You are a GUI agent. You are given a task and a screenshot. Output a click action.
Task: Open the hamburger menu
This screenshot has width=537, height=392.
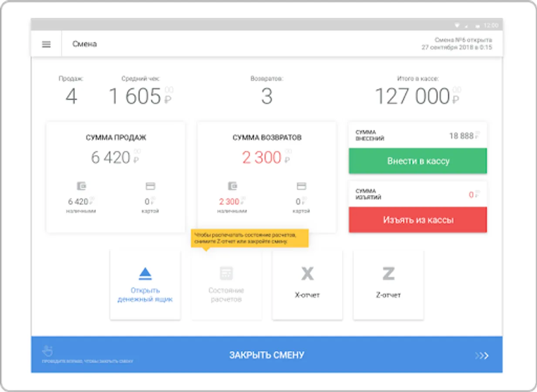point(46,44)
